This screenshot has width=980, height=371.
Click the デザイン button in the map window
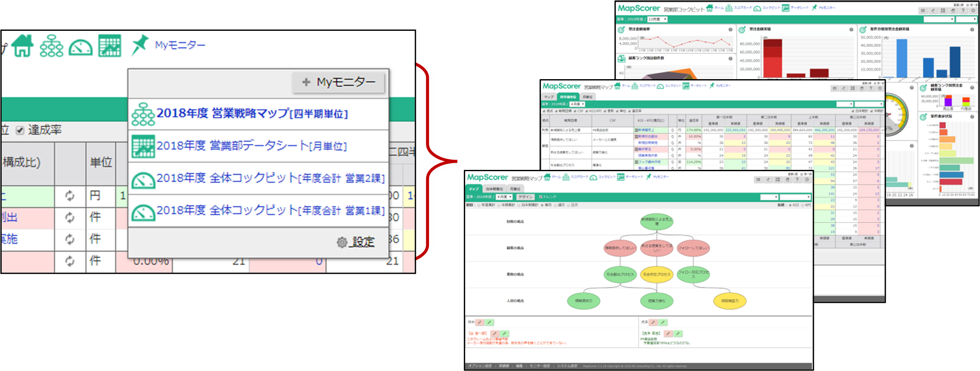[526, 197]
